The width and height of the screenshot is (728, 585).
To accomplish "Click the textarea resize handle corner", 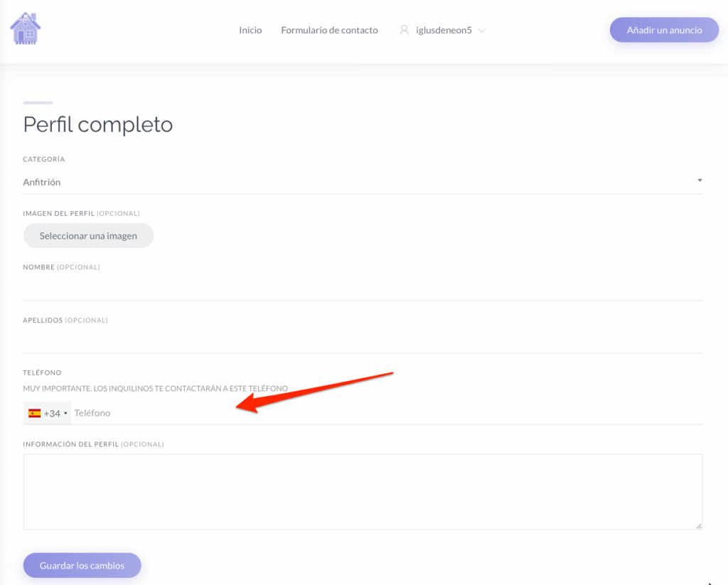I will [699, 526].
